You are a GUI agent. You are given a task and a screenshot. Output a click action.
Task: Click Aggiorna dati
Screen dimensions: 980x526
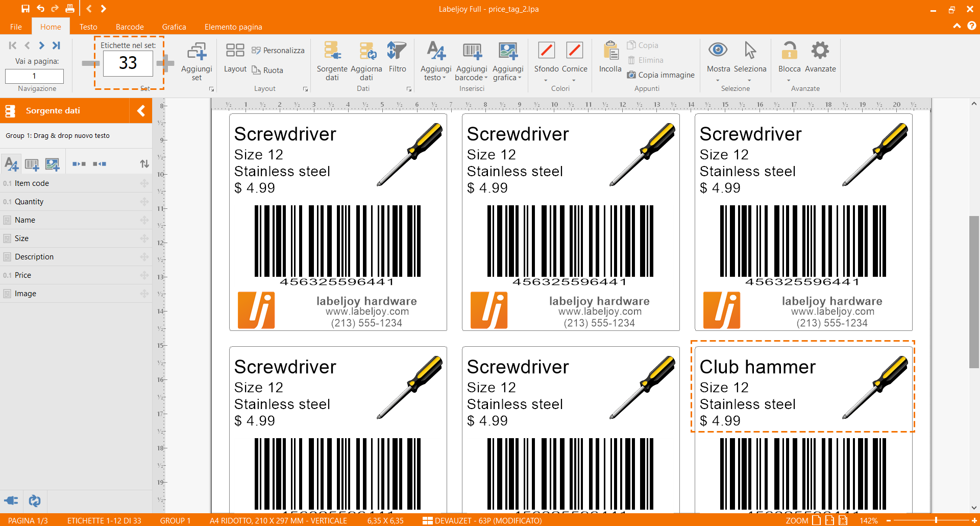(x=366, y=61)
